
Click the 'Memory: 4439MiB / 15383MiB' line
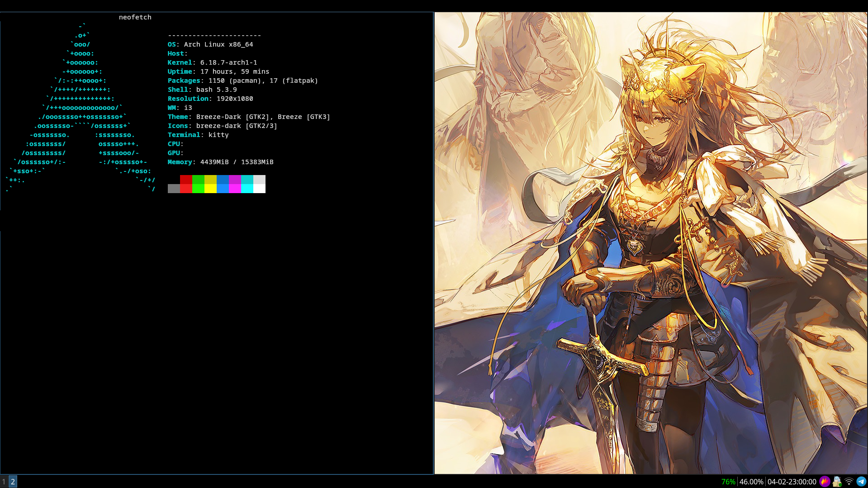point(221,162)
